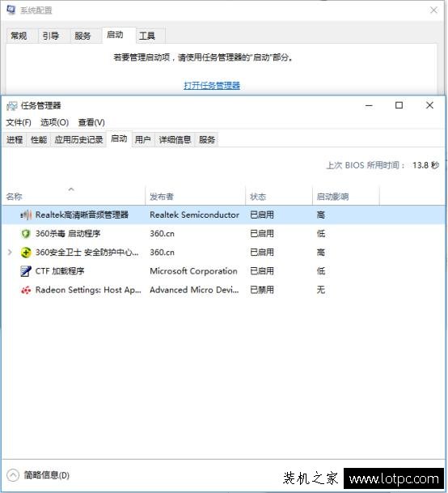448x493 pixels.
Task: Switch to the 用户 tab
Action: 142,139
